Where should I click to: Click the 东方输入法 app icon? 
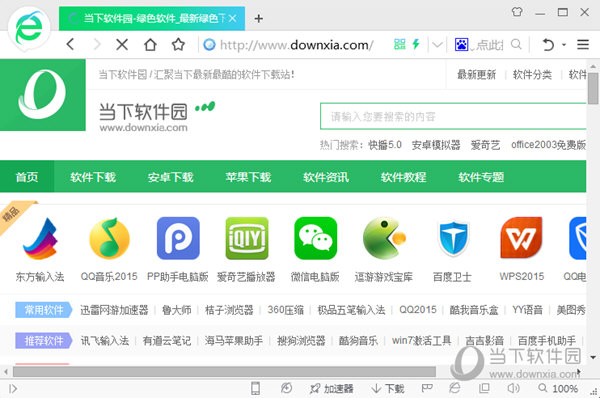point(40,238)
